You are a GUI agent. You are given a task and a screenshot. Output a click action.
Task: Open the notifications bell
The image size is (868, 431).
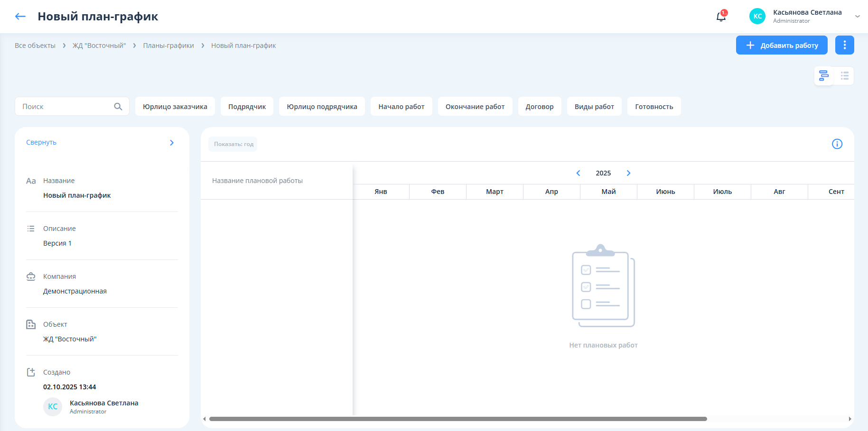click(721, 17)
